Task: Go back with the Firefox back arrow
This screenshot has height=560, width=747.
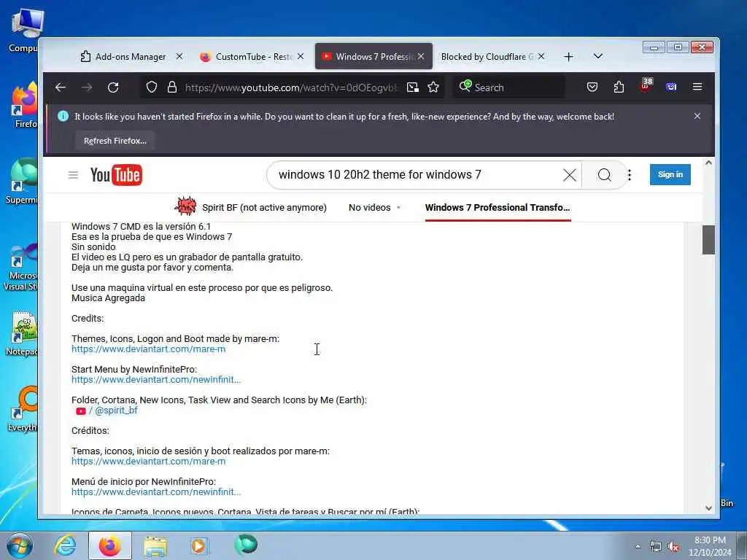Action: click(x=61, y=87)
